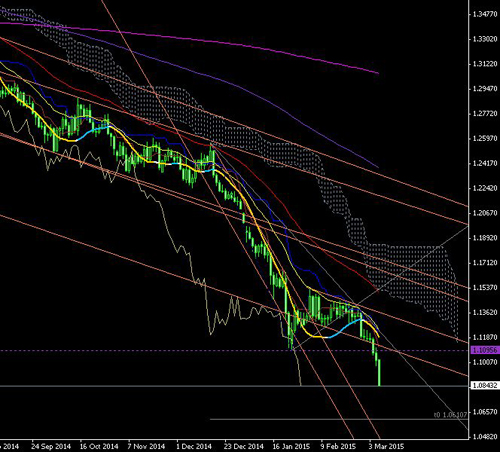Click the 1.11870 price axis label

click(x=485, y=338)
